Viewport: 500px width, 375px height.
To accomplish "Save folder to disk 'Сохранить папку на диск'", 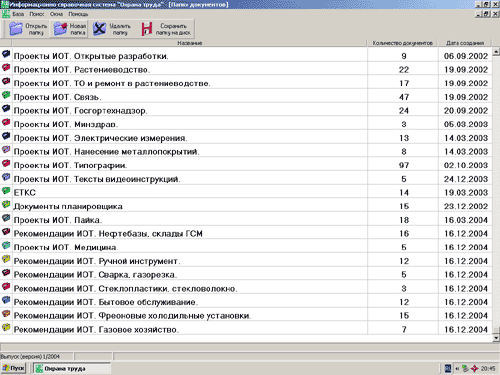I will click(166, 29).
